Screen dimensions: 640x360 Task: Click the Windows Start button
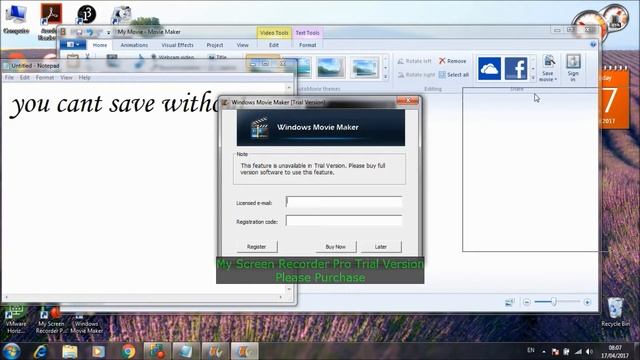click(11, 351)
